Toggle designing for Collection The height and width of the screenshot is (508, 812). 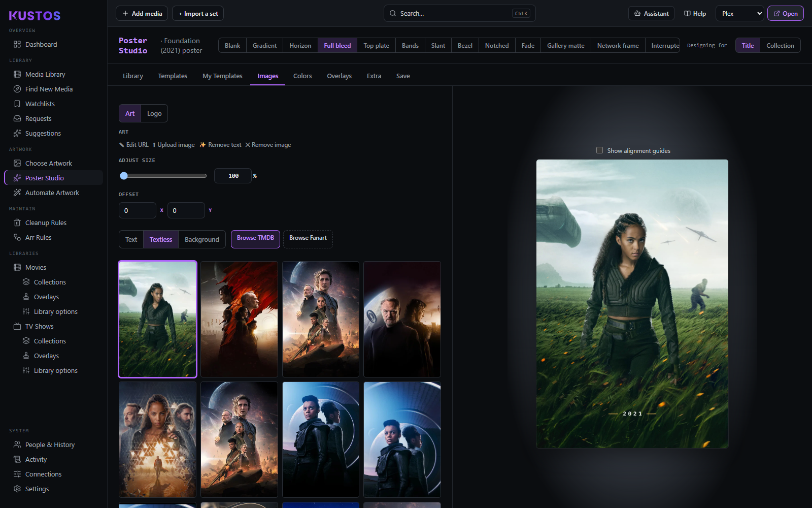[780, 45]
